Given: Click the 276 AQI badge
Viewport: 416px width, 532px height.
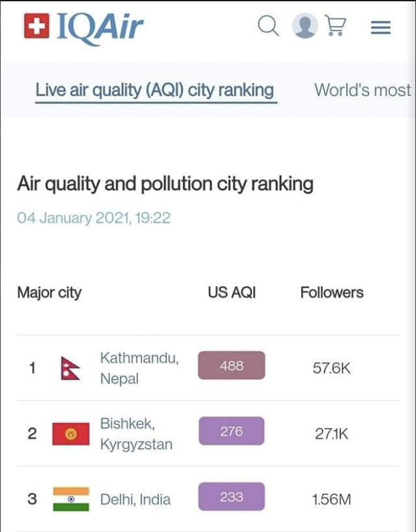Looking at the screenshot, I should coord(231,431).
